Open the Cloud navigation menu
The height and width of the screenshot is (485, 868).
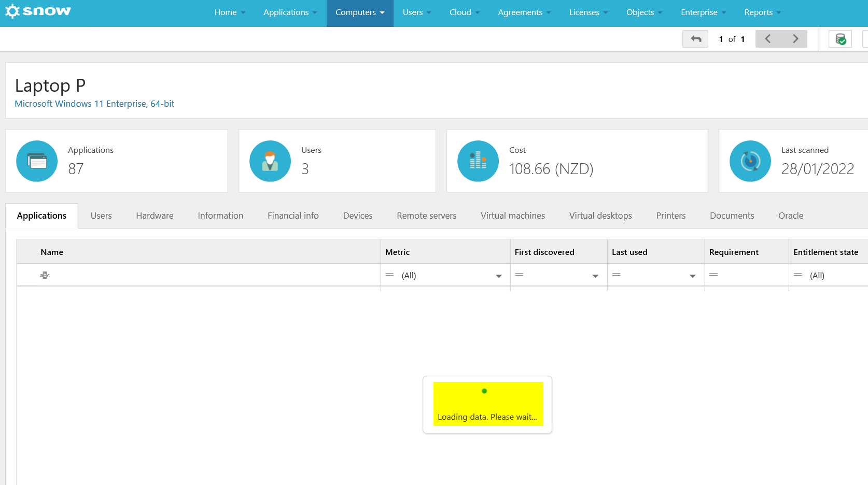click(x=465, y=12)
